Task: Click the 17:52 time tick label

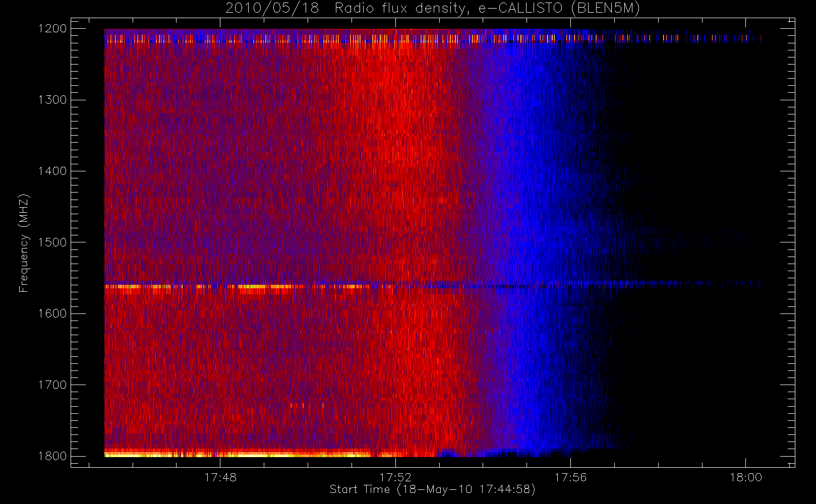Action: click(395, 477)
